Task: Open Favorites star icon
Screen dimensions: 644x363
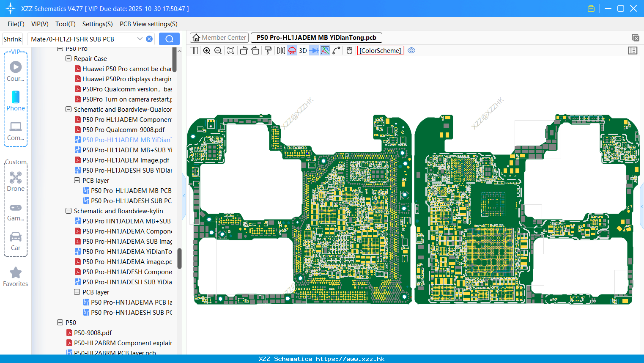Action: click(16, 277)
